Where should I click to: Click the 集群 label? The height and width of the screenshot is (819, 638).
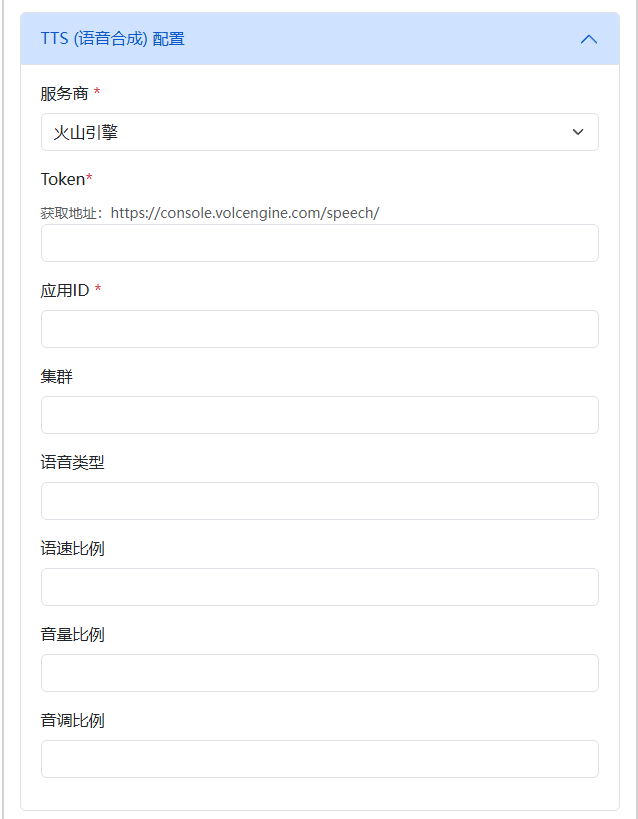click(x=57, y=376)
